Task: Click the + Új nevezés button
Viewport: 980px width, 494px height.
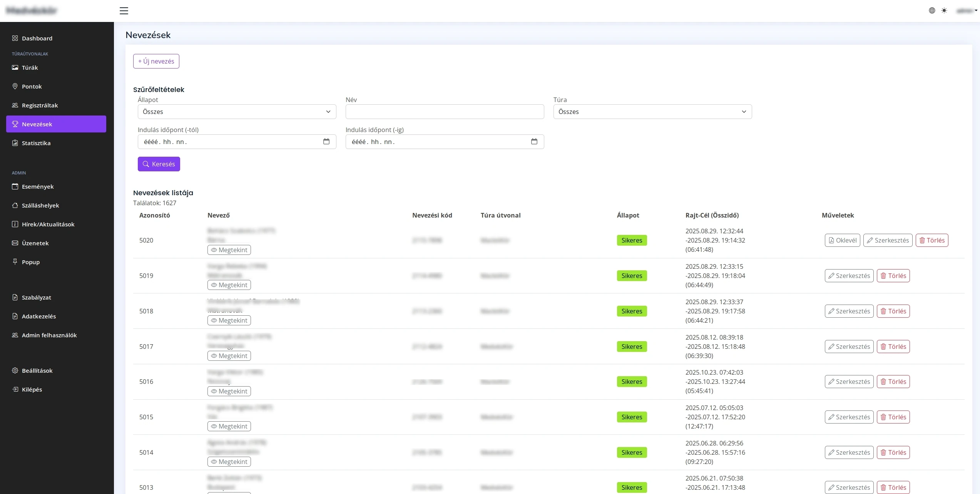Action: click(156, 61)
